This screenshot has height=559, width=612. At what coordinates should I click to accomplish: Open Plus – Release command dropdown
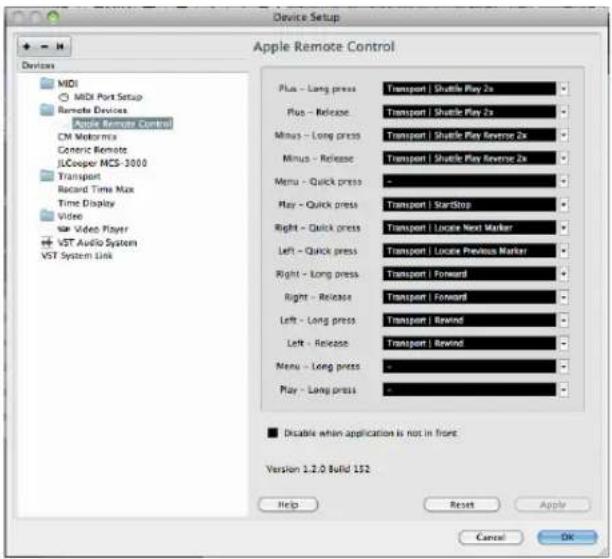coord(564,112)
